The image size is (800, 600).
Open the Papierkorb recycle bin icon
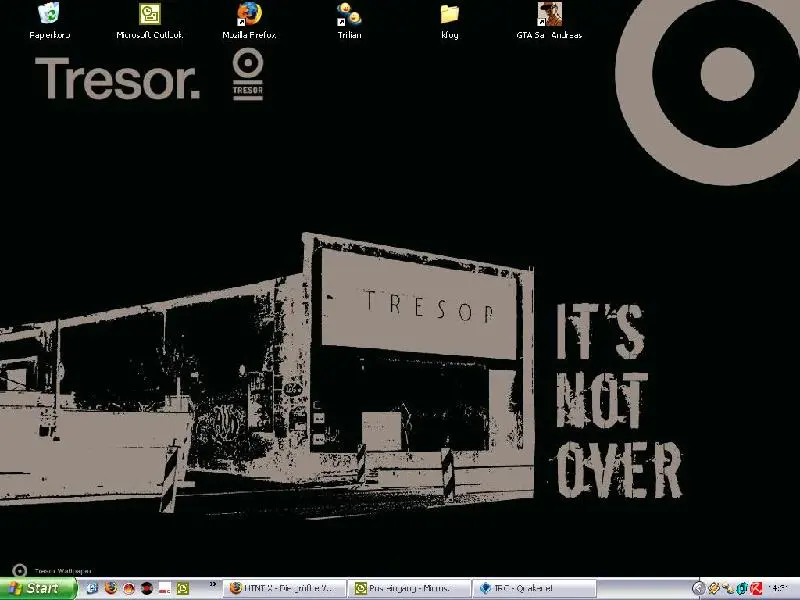(48, 14)
